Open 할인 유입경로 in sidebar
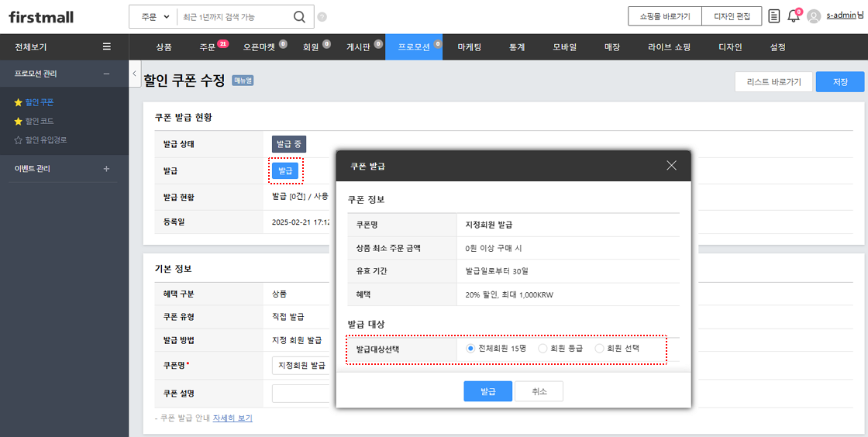The height and width of the screenshot is (437, 868). point(46,140)
